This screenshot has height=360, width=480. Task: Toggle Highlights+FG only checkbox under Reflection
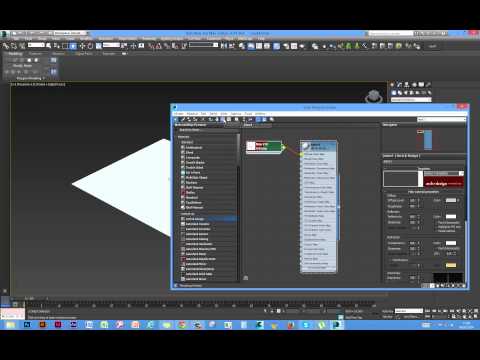click(436, 227)
